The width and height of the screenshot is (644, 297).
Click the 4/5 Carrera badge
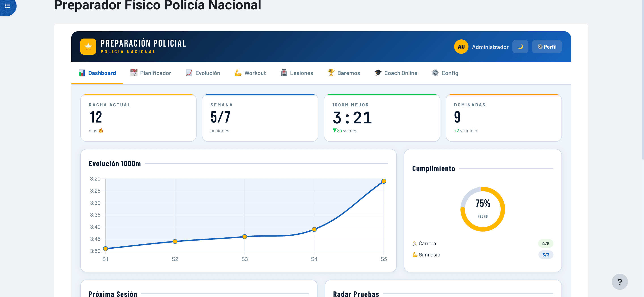(546, 243)
